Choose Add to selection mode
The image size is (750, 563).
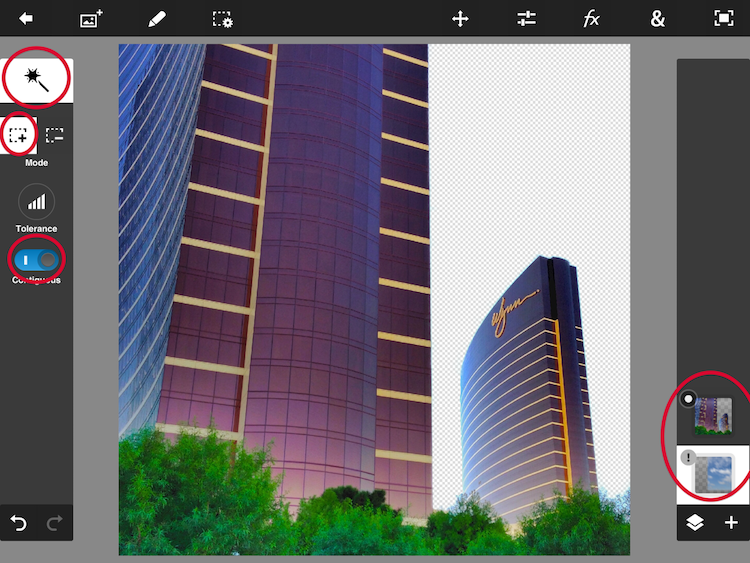coord(18,135)
